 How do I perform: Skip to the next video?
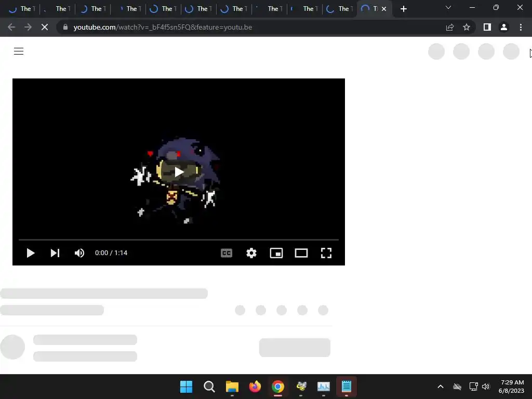tap(55, 253)
